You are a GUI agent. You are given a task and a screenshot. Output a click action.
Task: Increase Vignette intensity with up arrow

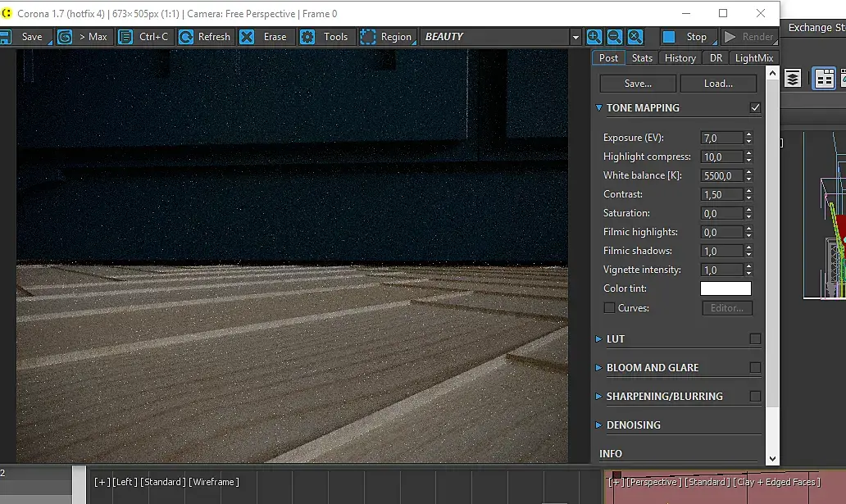749,266
